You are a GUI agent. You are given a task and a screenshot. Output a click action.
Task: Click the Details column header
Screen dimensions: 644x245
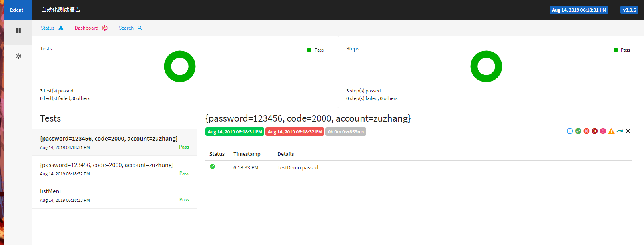click(x=286, y=154)
